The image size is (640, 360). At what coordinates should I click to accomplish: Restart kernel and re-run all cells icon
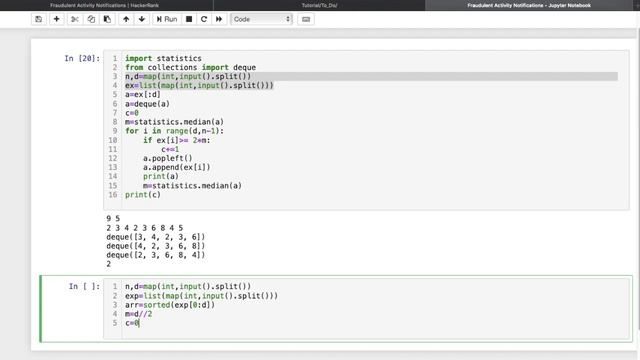point(219,19)
